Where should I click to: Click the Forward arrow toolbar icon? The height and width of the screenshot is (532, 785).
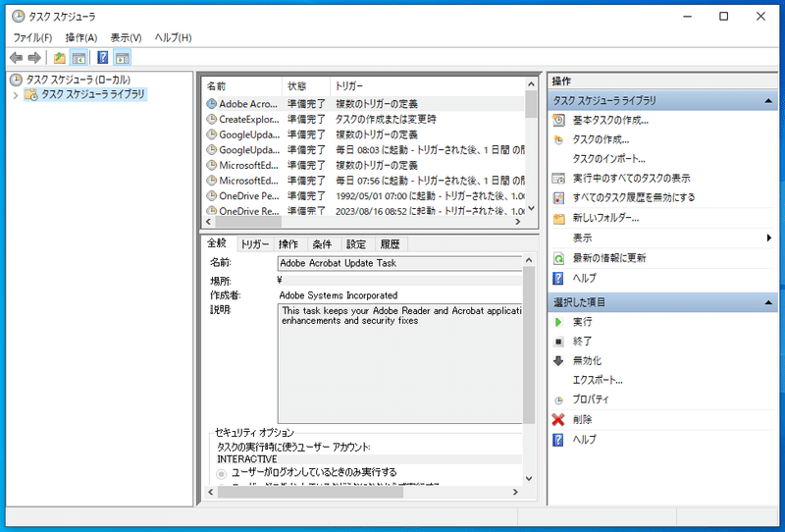(x=34, y=58)
